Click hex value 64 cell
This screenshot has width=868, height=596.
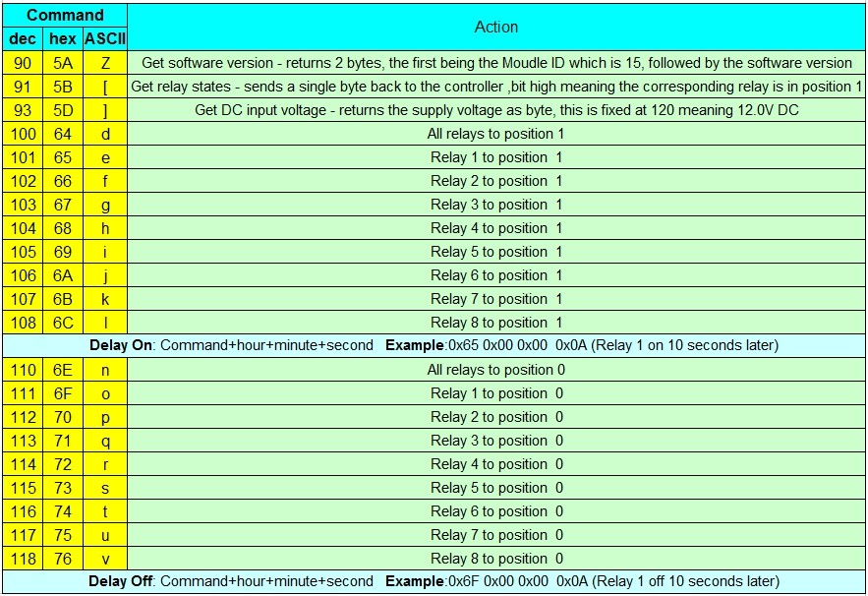pyautogui.click(x=63, y=134)
